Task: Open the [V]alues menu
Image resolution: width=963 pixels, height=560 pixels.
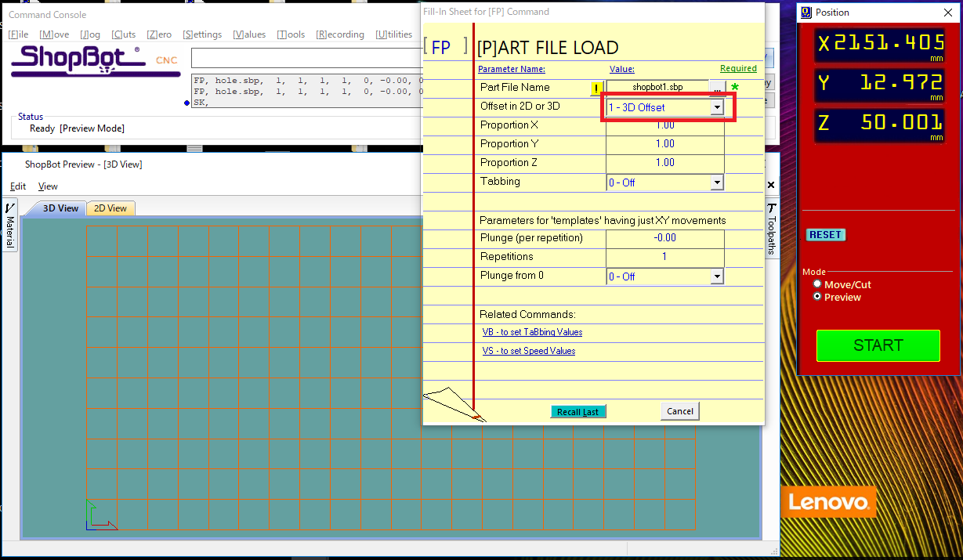Action: point(249,34)
